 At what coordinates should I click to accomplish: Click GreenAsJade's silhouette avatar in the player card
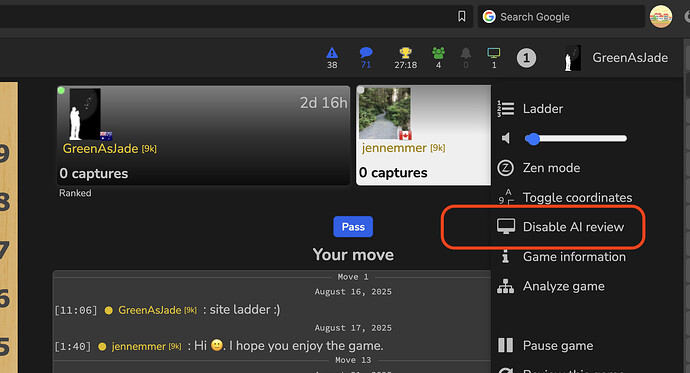click(85, 114)
